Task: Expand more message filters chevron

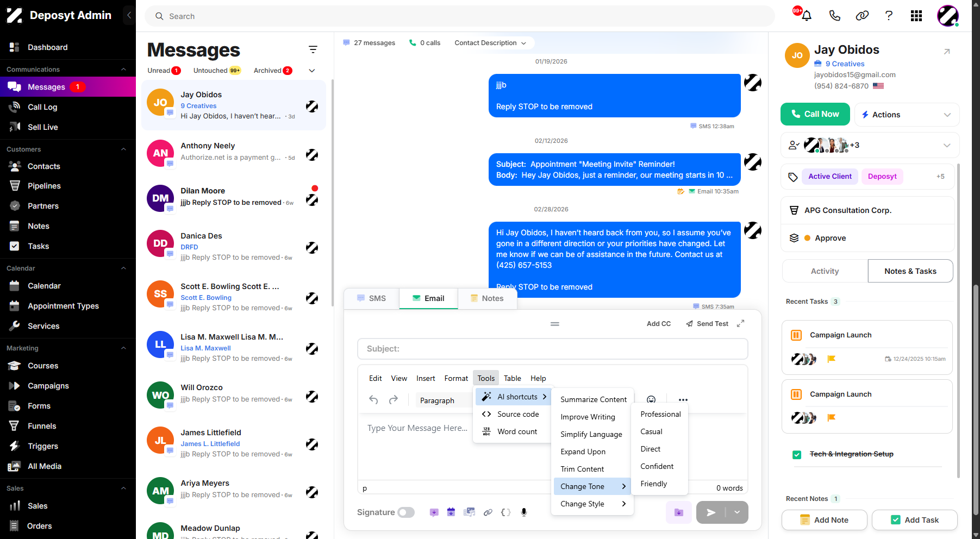Action: pyautogui.click(x=312, y=71)
